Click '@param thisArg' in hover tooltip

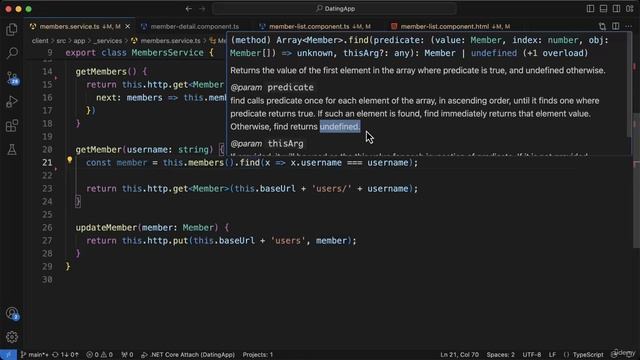(x=267, y=144)
